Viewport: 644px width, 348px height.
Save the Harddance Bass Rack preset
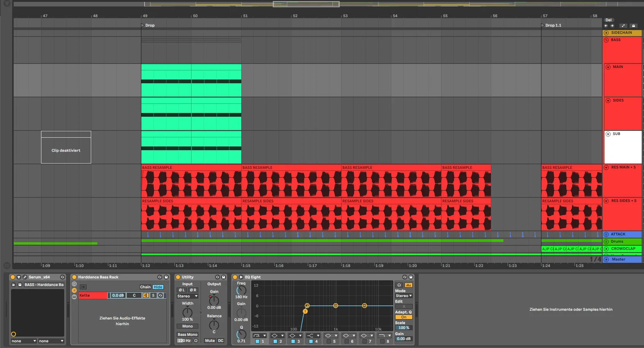click(x=166, y=277)
